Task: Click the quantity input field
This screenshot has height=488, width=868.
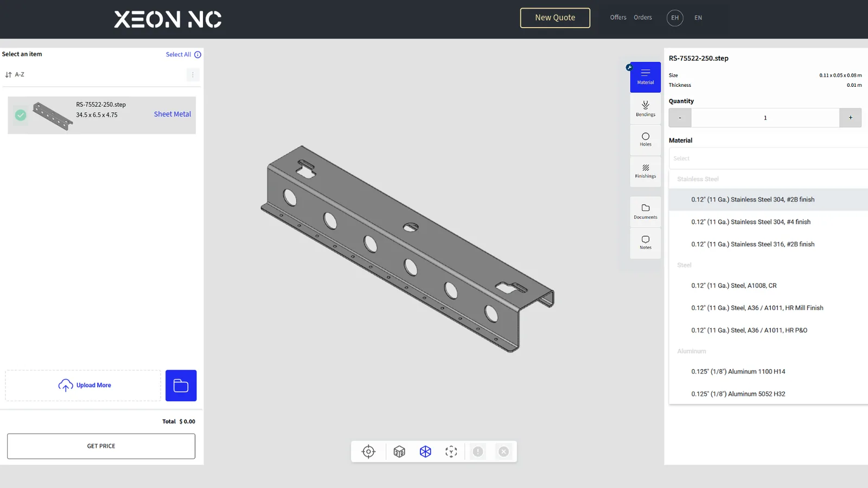Action: coord(765,118)
